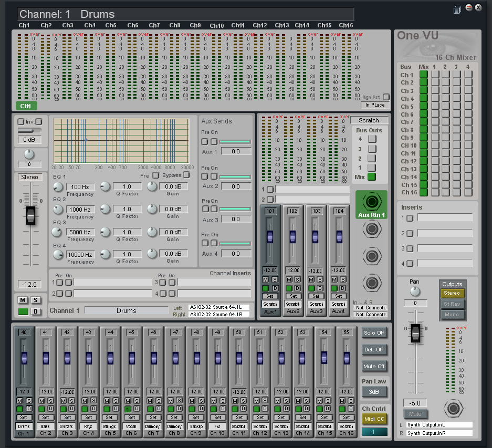
Task: Solo channel 1 using the S icon
Action: 35,299
